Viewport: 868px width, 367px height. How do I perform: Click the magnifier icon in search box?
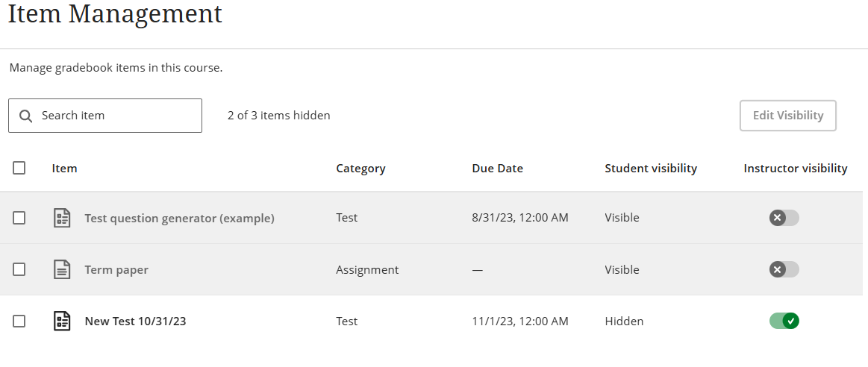click(x=25, y=116)
